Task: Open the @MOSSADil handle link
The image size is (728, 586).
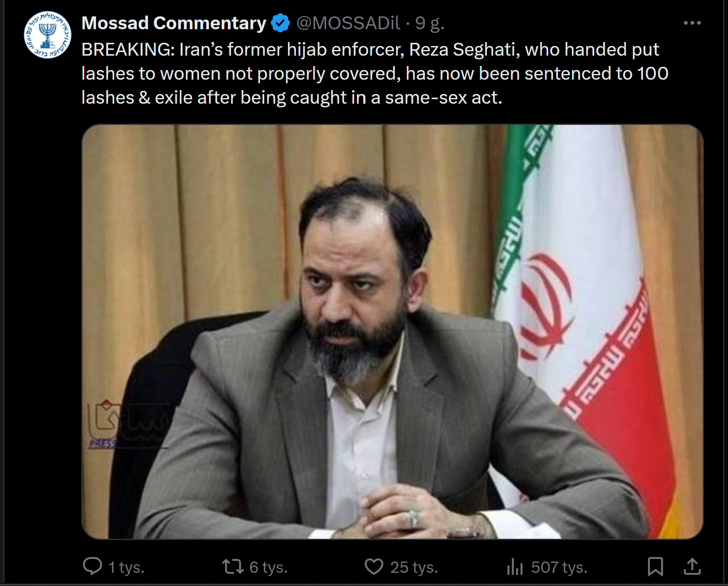Action: [348, 23]
